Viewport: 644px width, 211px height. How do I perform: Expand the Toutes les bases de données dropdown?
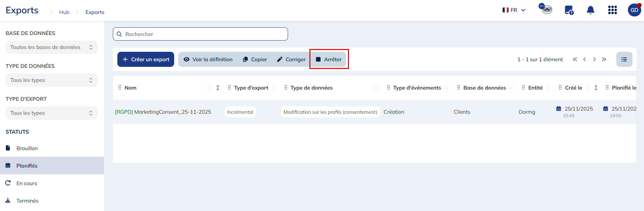coord(51,47)
